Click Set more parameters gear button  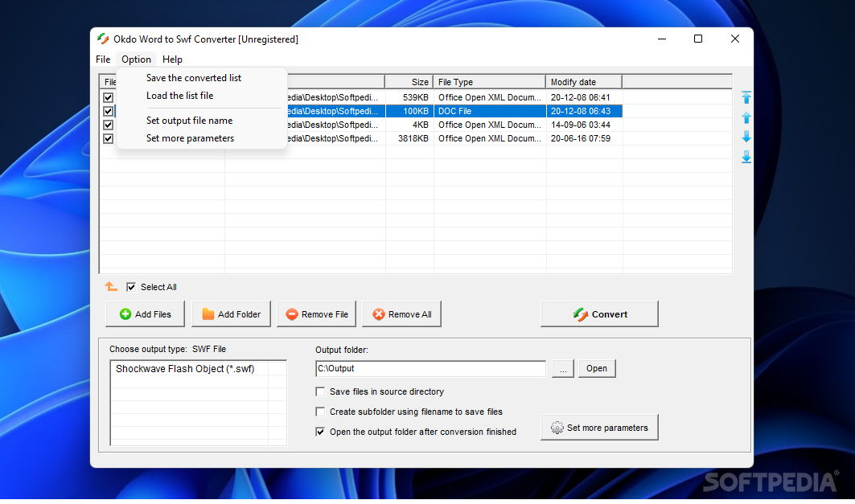coord(599,427)
